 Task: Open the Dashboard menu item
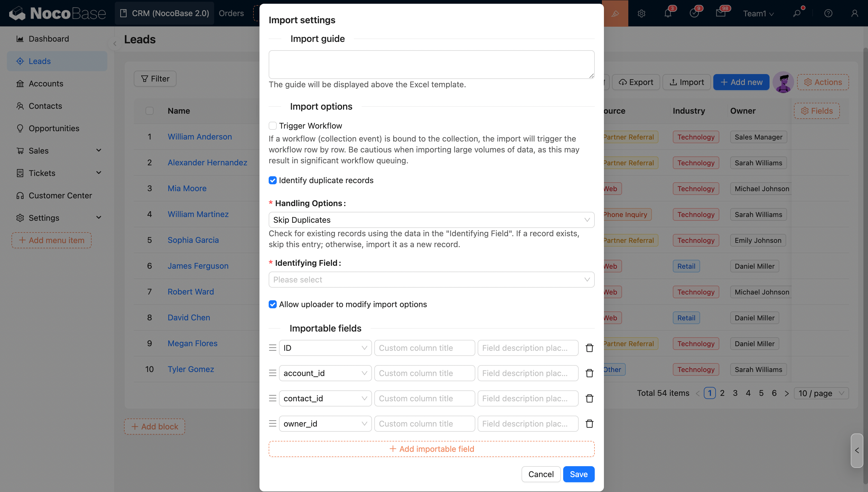coord(48,39)
